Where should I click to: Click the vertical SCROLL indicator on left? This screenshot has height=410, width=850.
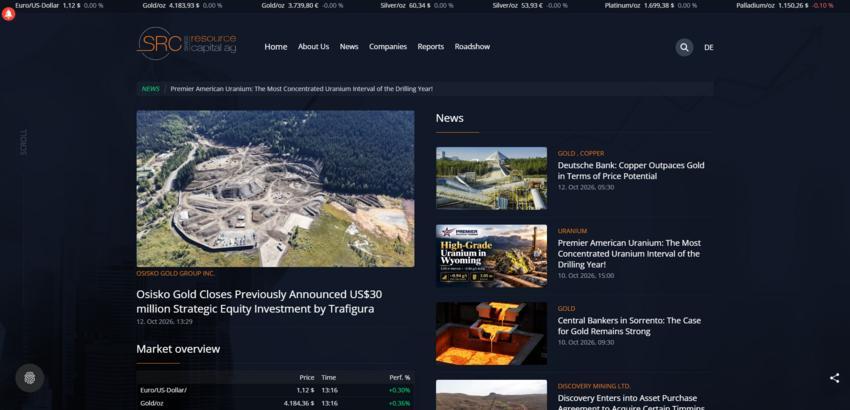23,142
